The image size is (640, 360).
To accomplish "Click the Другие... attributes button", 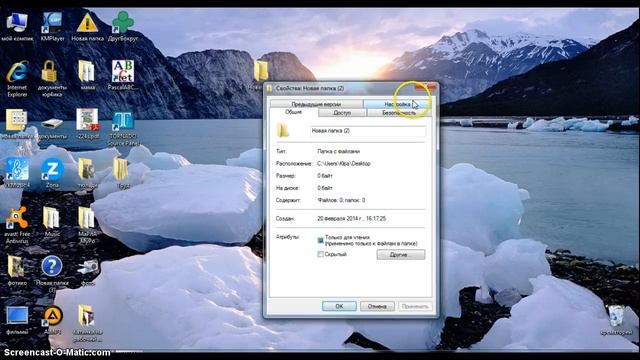I will (x=401, y=255).
